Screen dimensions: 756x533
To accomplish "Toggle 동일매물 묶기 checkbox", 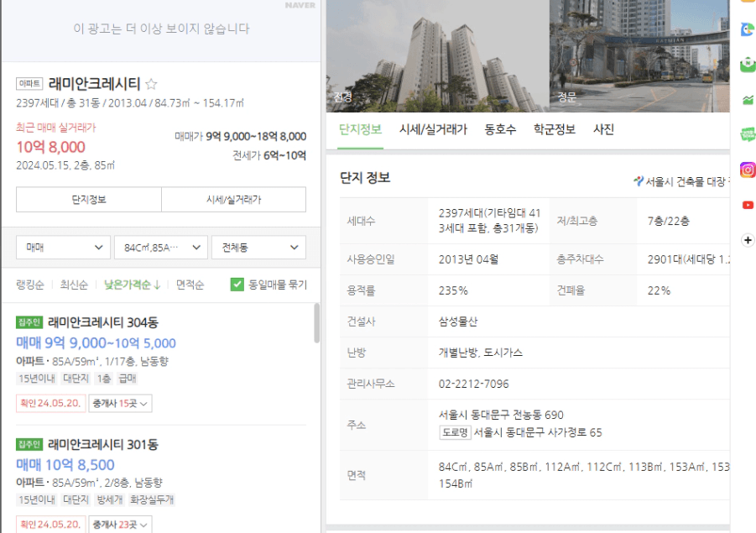I will tap(237, 285).
